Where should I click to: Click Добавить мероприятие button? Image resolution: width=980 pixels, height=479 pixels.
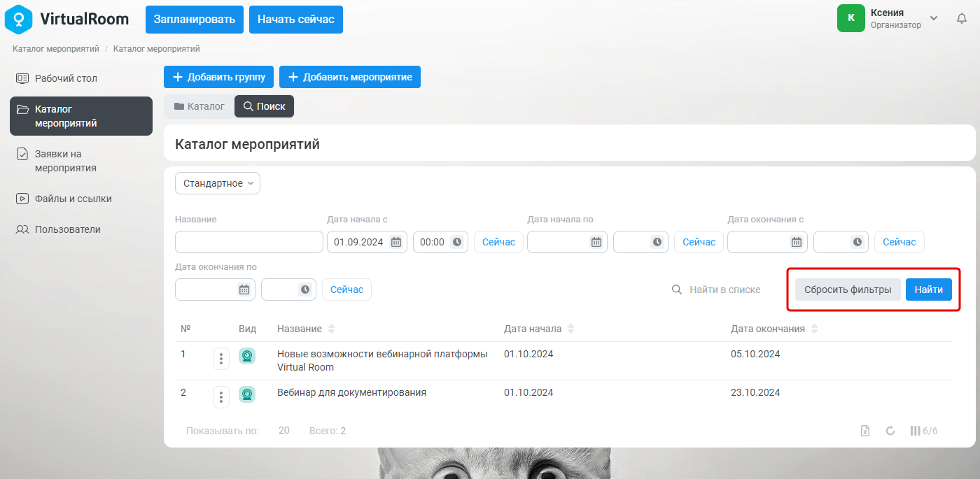(350, 77)
